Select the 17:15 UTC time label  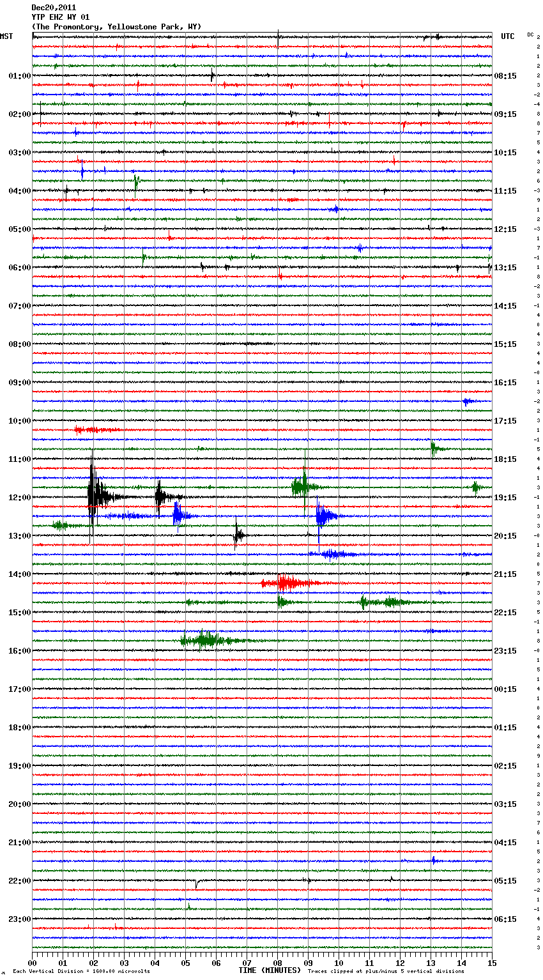[x=505, y=421]
